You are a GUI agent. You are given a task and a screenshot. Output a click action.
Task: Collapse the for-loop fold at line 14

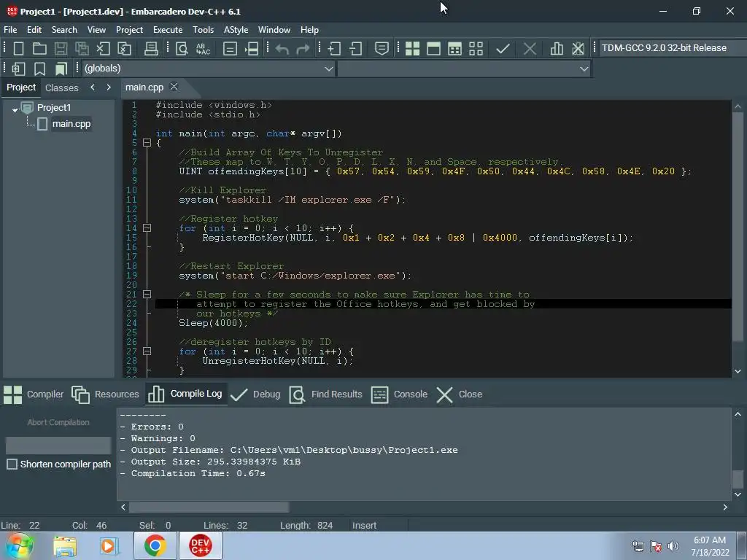tap(147, 228)
